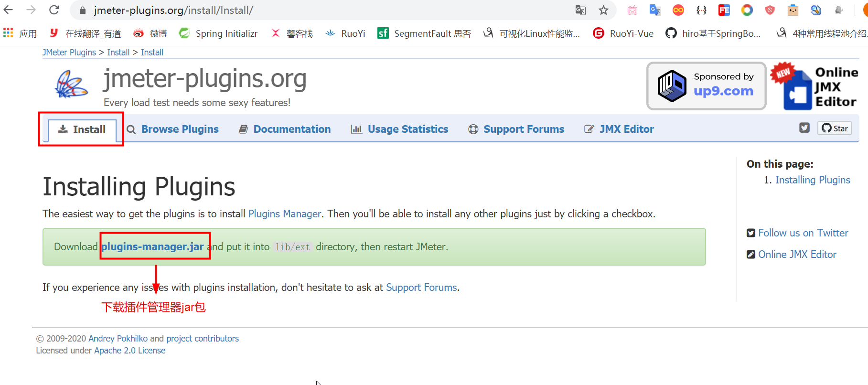
Task: Go forward to the next page
Action: [x=31, y=10]
